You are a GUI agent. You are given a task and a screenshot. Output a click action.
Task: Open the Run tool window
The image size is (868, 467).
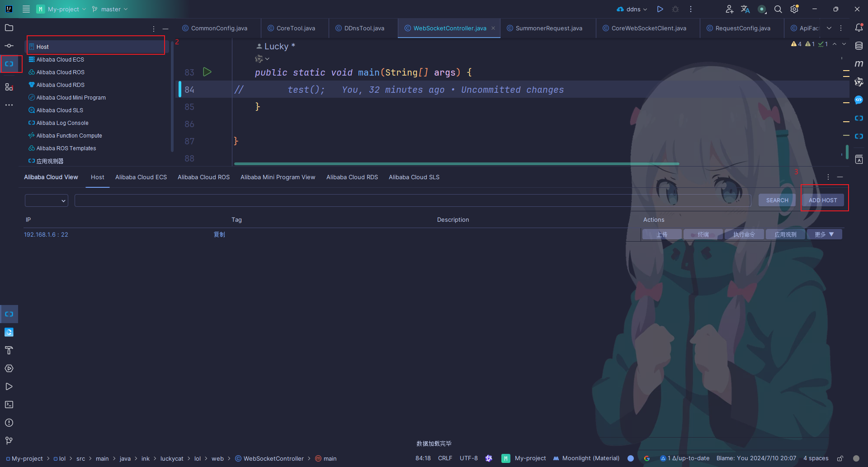(x=9, y=386)
